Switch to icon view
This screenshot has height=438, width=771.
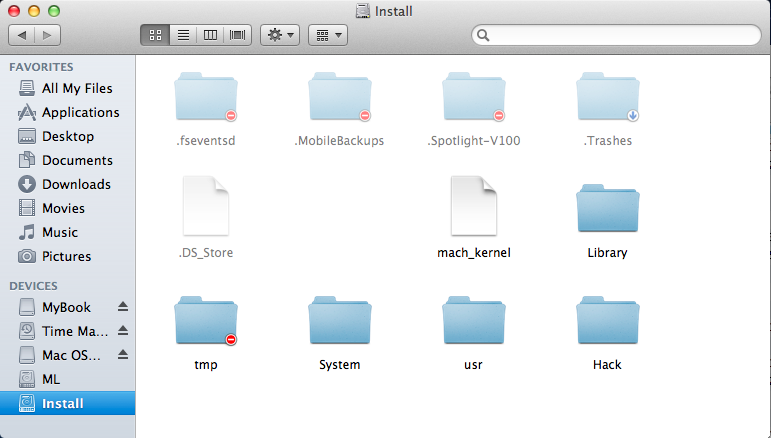coord(155,35)
